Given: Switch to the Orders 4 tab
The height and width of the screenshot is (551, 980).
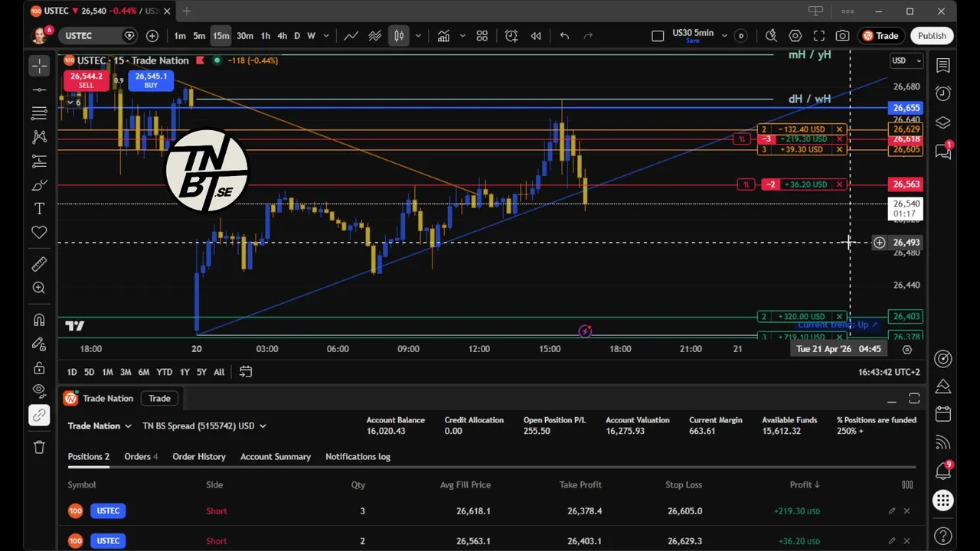Looking at the screenshot, I should tap(141, 456).
